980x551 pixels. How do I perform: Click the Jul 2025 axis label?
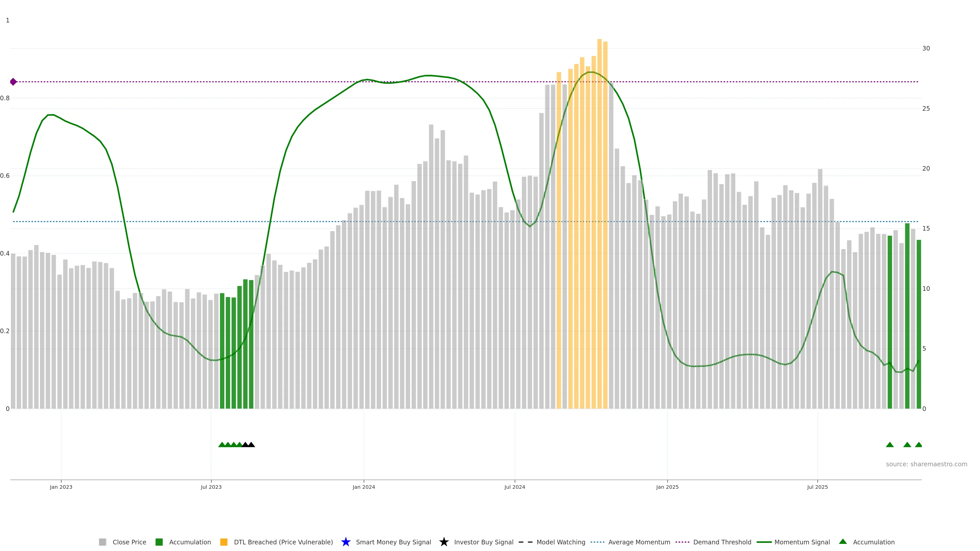click(817, 487)
